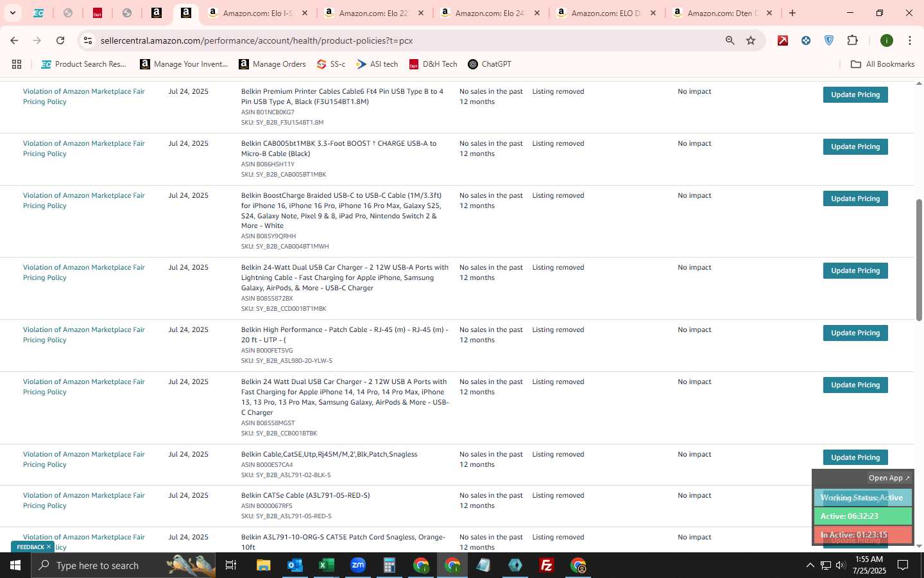Open Task View on the taskbar
The image size is (924, 578).
tap(230, 565)
